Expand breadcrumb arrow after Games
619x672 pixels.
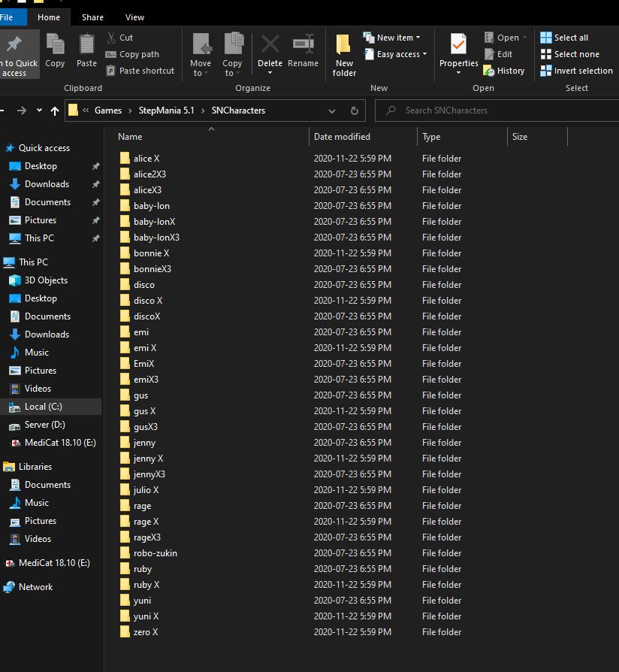tap(130, 110)
